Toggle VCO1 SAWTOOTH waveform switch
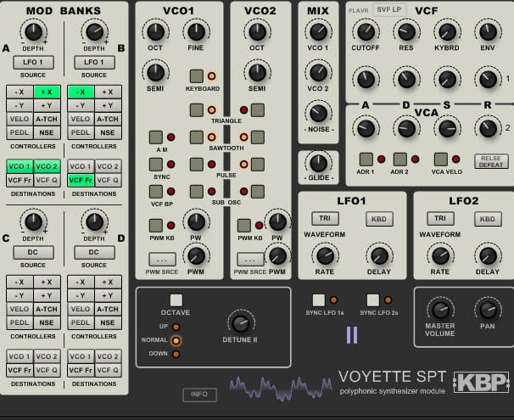 tap(197, 137)
